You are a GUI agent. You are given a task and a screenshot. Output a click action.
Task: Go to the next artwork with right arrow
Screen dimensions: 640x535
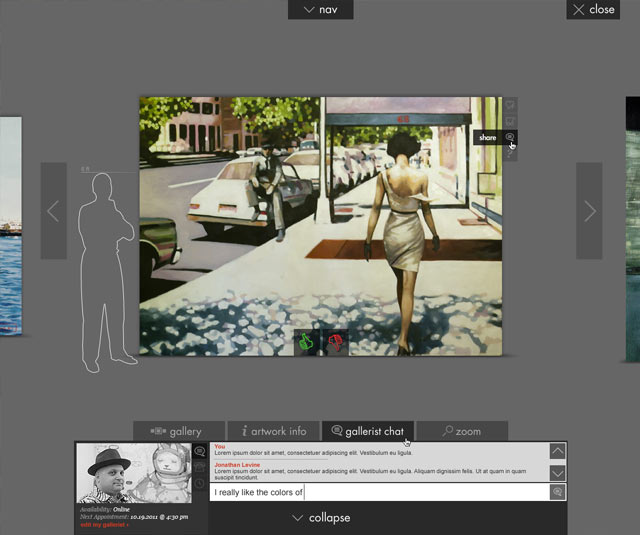[x=589, y=211]
